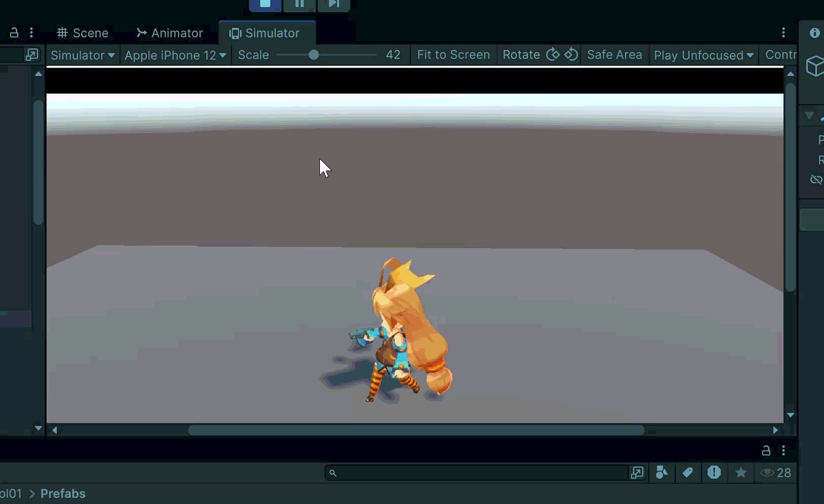The height and width of the screenshot is (504, 824).
Task: Click the left panel scroll down arrow
Action: tap(38, 428)
